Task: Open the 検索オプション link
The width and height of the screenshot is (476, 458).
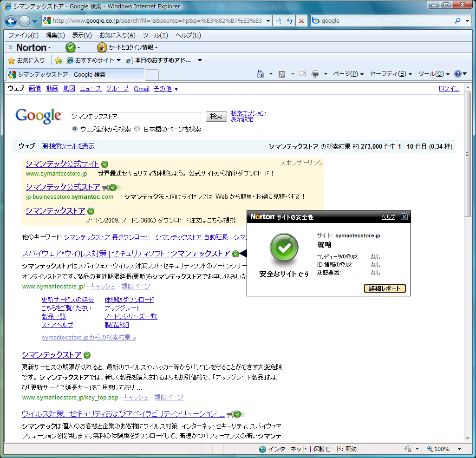Action: 248,113
